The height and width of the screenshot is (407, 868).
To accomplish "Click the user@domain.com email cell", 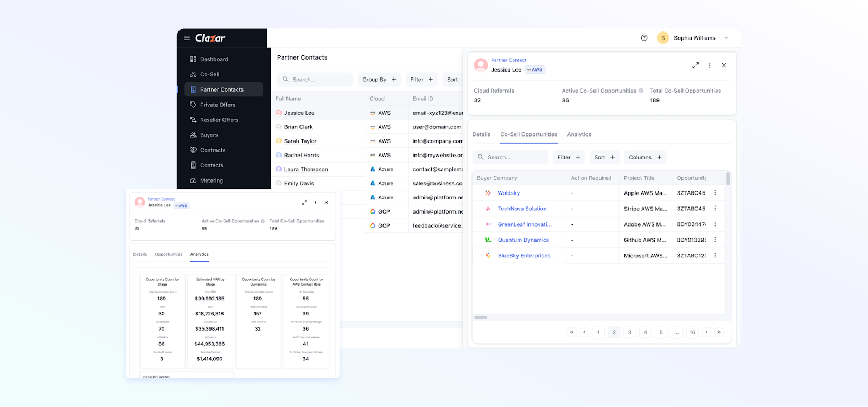I will [x=437, y=127].
